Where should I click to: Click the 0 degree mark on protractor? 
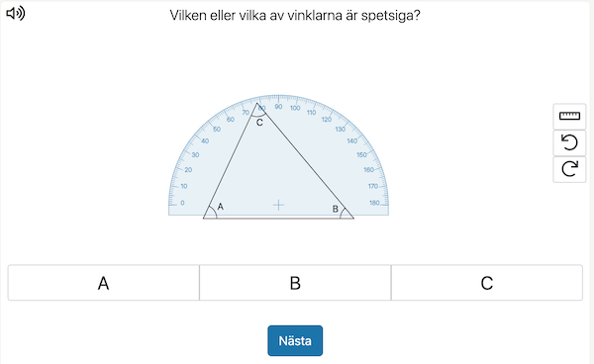(182, 203)
